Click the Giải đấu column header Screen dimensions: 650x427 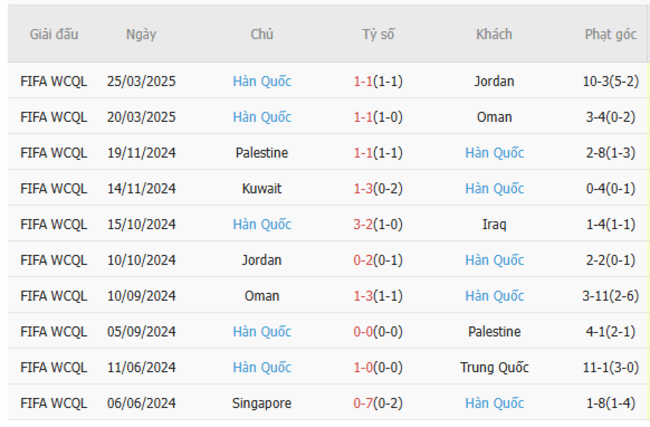click(54, 34)
